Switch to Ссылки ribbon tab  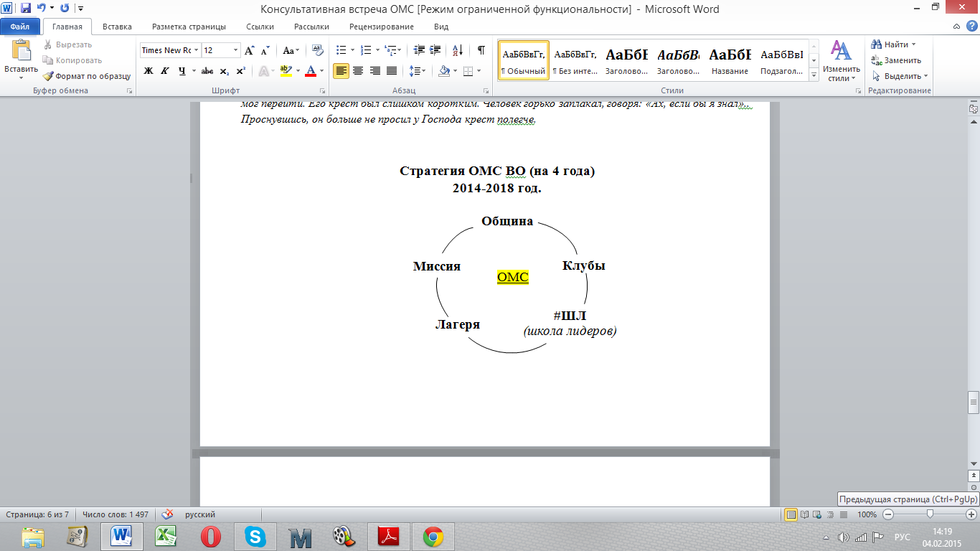(260, 27)
